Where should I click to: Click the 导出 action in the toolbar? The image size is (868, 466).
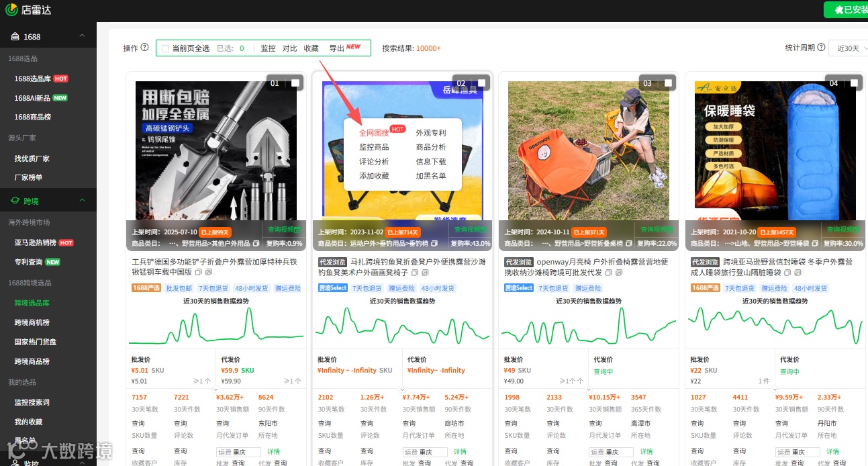336,48
